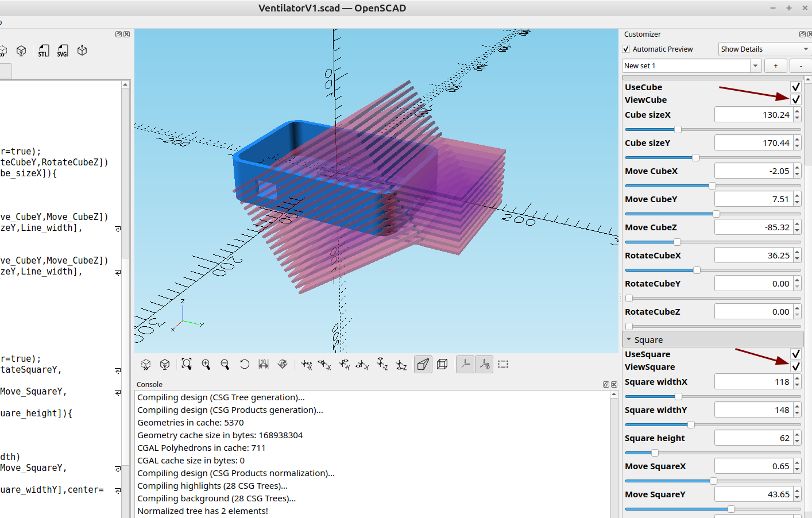Increase RotateCubeZ with the up stepper
The width and height of the screenshot is (812, 518).
[x=797, y=308]
